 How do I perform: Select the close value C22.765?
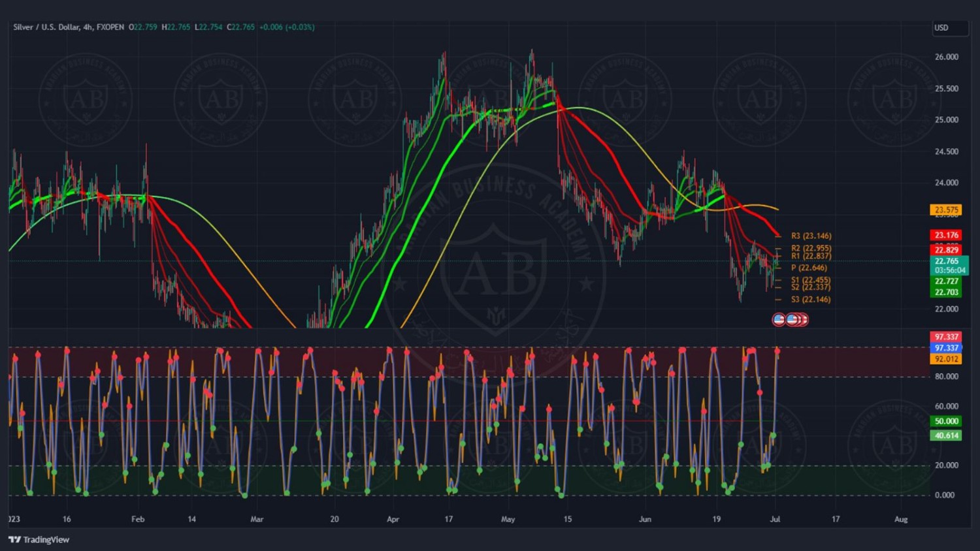pos(241,27)
